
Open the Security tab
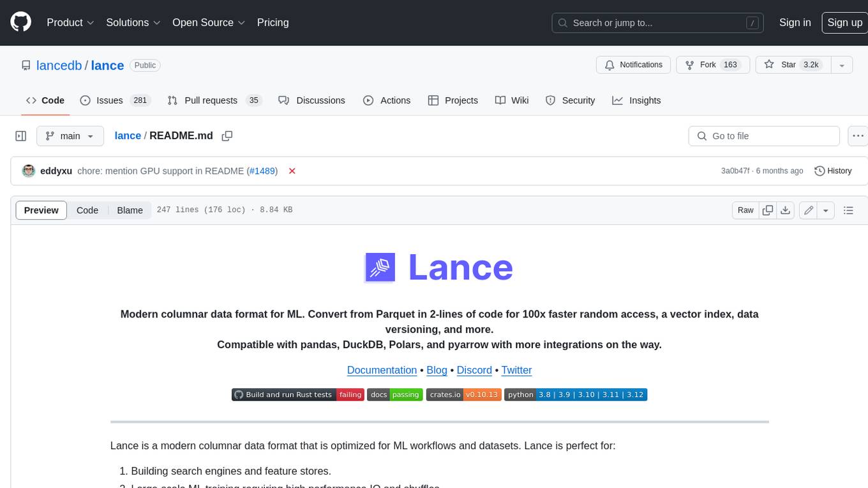pyautogui.click(x=570, y=100)
